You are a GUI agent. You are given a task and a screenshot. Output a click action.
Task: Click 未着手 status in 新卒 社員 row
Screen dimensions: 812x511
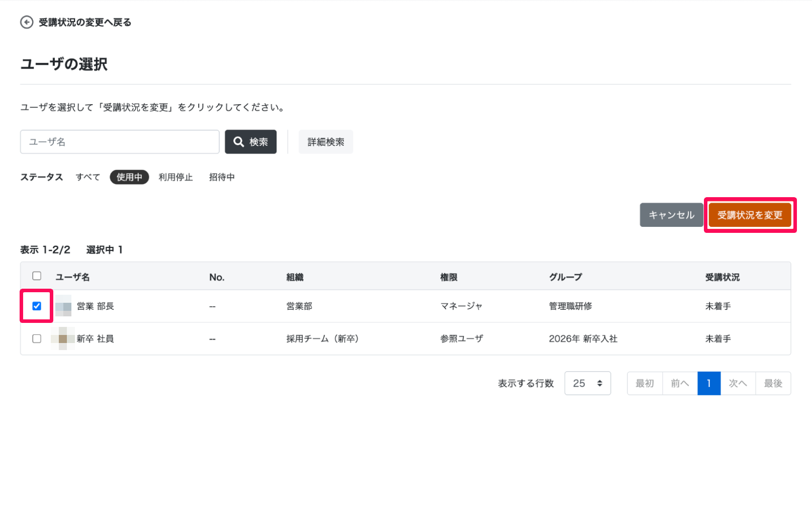click(718, 339)
